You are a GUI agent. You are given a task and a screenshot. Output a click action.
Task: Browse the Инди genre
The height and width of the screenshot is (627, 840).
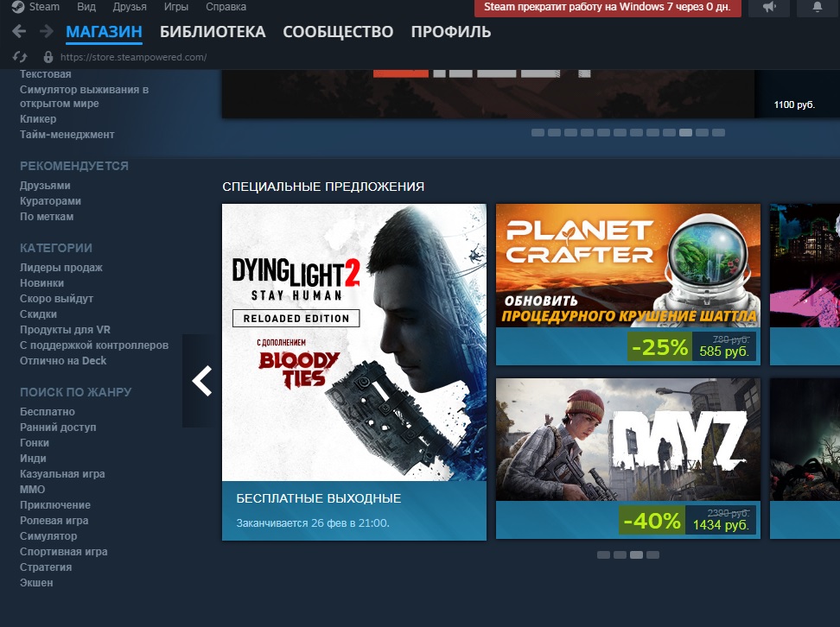click(33, 458)
